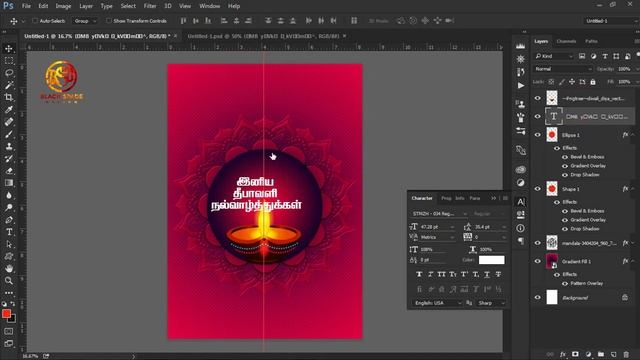640x360 pixels.
Task: Click the white text Color swatch
Action: (x=491, y=260)
